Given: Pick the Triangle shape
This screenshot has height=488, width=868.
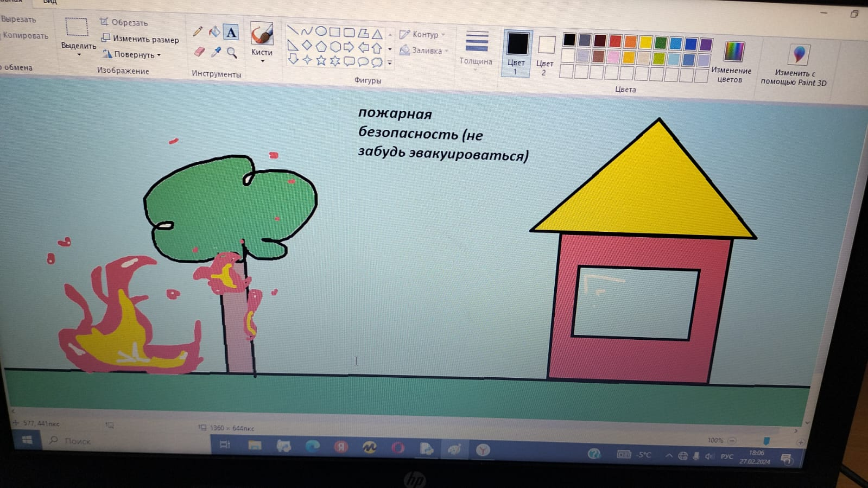Looking at the screenshot, I should (x=377, y=34).
